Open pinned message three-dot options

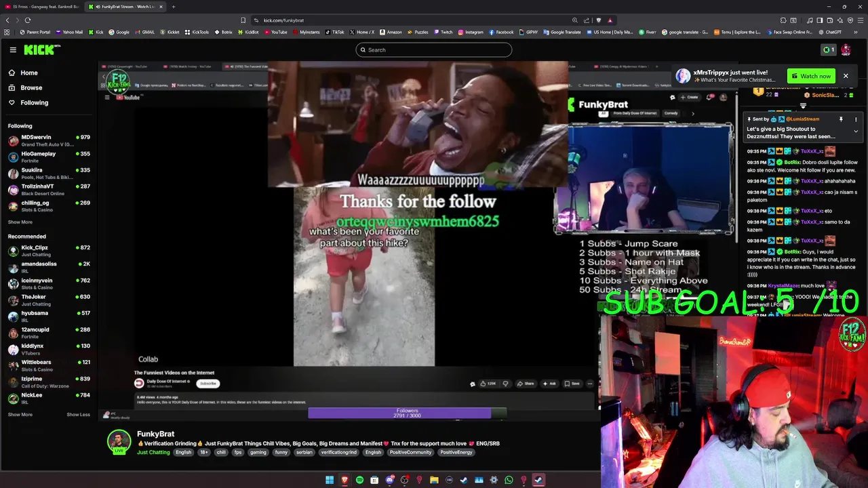(856, 119)
